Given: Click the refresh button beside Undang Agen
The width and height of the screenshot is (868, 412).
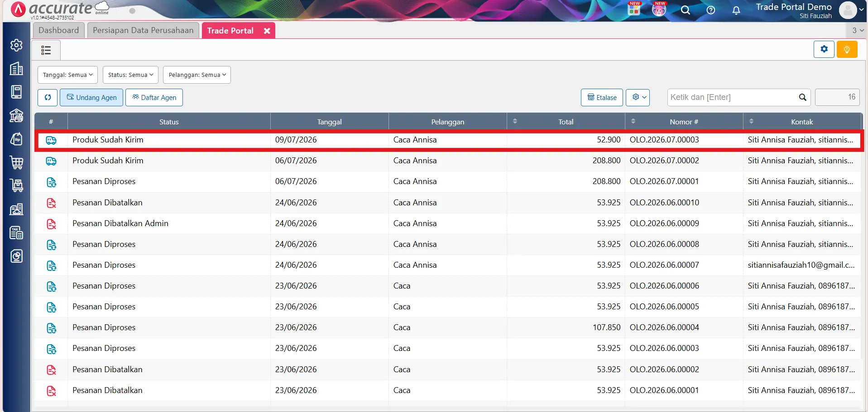Looking at the screenshot, I should (x=48, y=97).
